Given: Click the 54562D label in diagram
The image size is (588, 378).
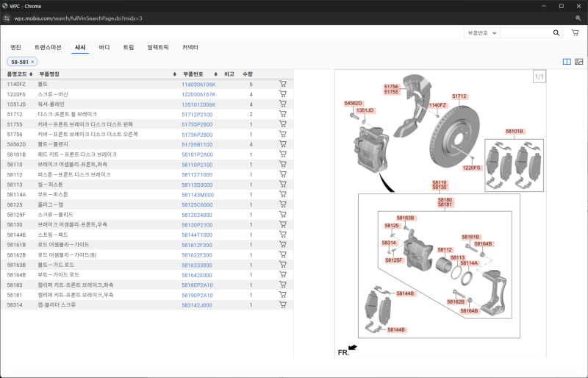Looking at the screenshot, I should coord(354,103).
